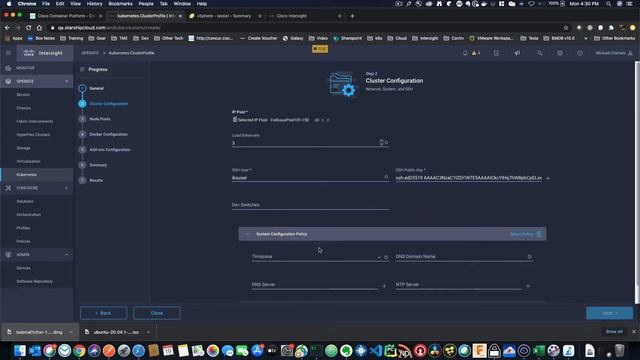Adjust the Load Balancers stepper

click(382, 142)
